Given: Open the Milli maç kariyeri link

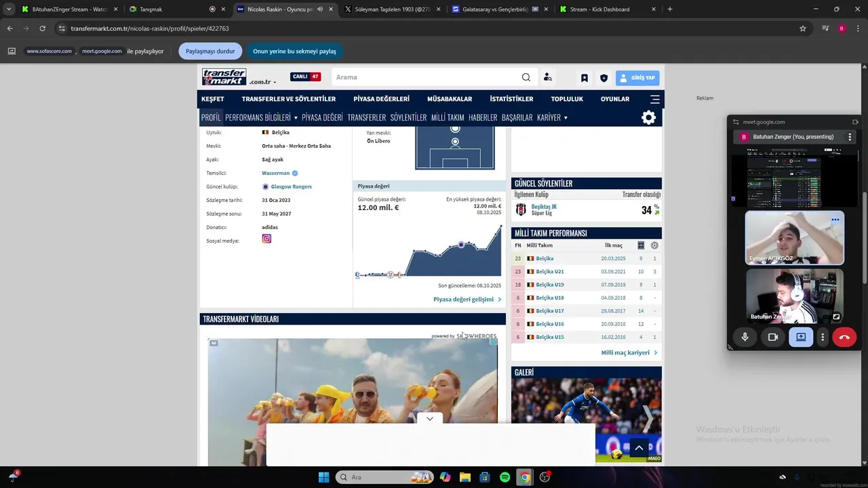Looking at the screenshot, I should 629,352.
